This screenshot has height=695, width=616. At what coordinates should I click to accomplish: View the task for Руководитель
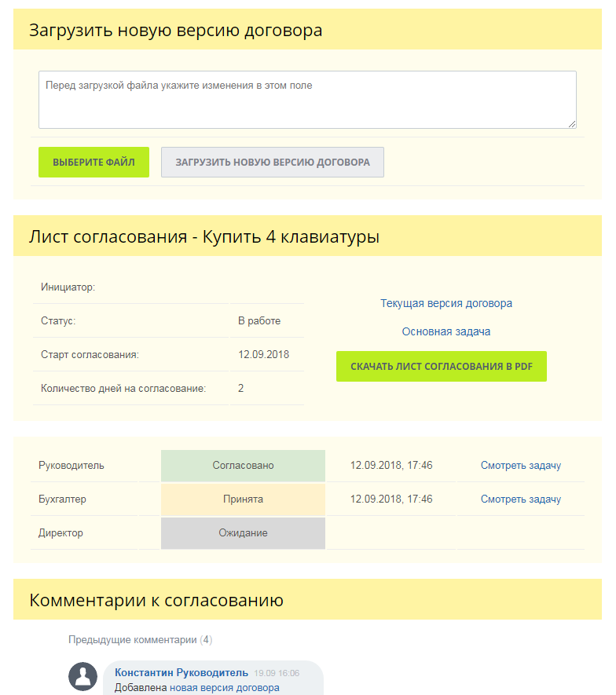tap(520, 466)
